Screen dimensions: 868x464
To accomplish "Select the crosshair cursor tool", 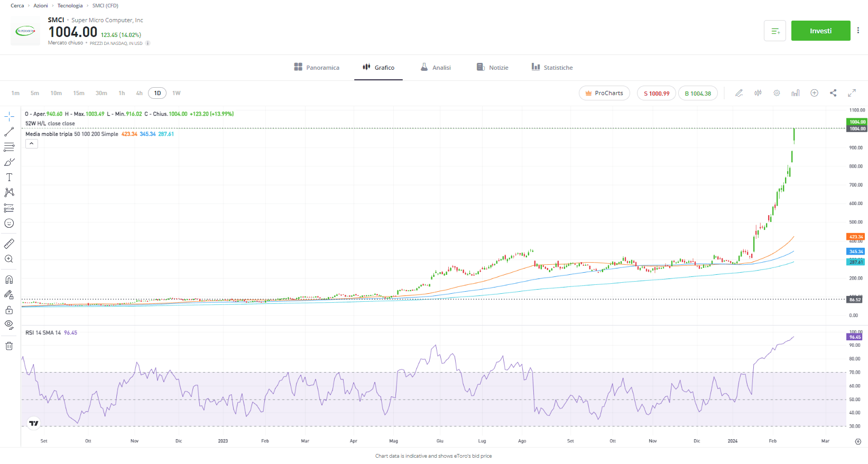I will coord(9,116).
